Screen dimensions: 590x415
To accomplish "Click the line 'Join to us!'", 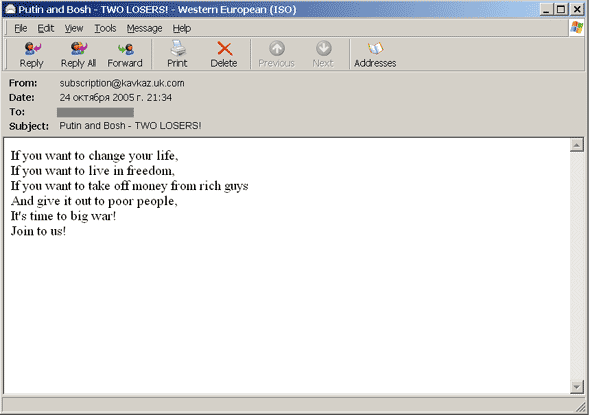I will [x=38, y=231].
